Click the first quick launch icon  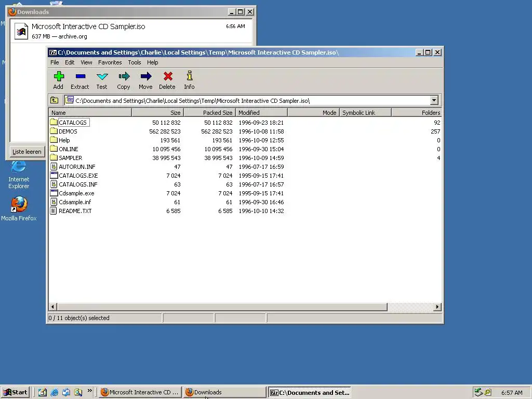tap(43, 392)
